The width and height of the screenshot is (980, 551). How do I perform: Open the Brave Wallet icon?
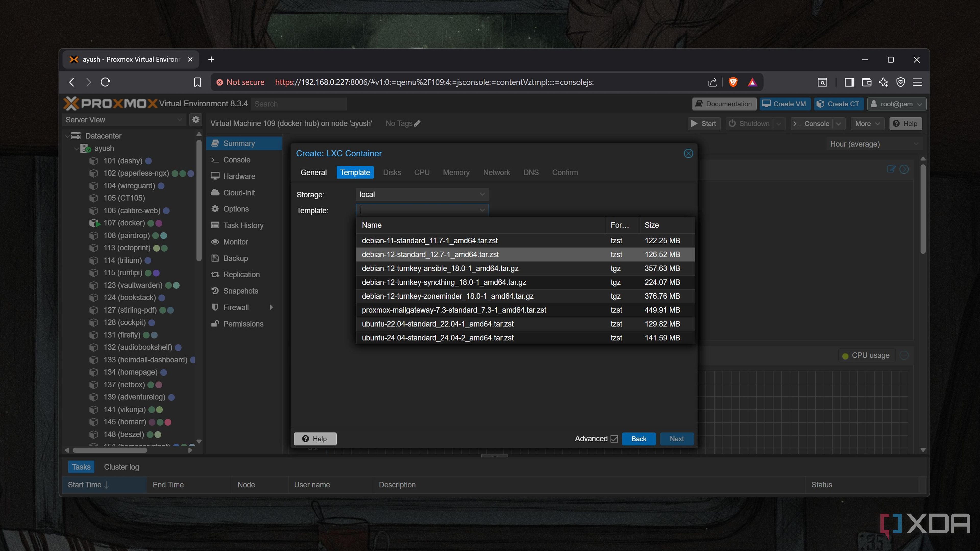867,82
